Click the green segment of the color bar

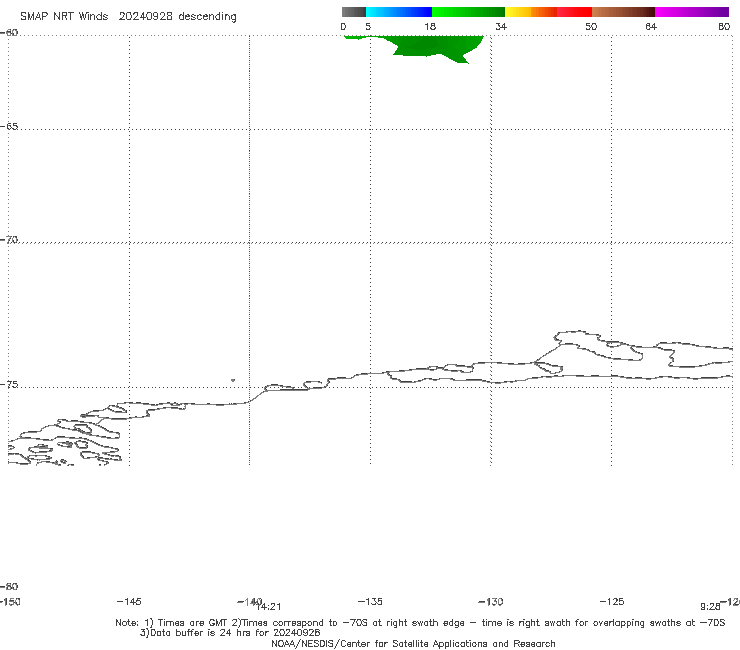468,12
